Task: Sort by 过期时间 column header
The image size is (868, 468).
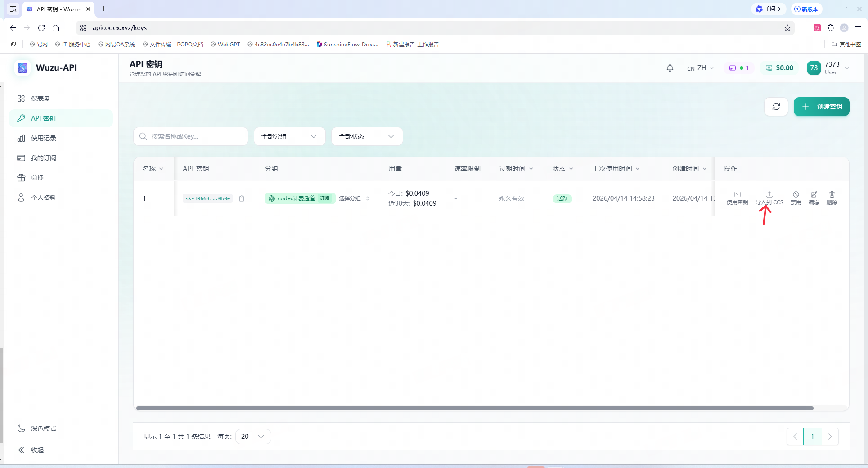Action: tap(516, 169)
